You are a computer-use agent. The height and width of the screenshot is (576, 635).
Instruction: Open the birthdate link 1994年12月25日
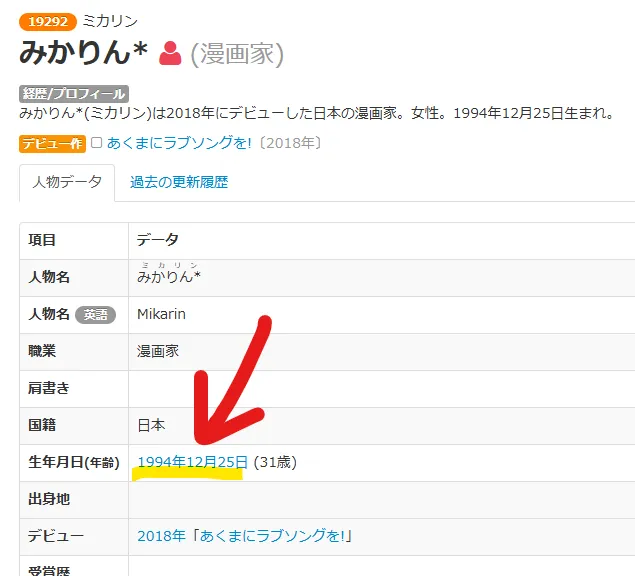point(192,462)
